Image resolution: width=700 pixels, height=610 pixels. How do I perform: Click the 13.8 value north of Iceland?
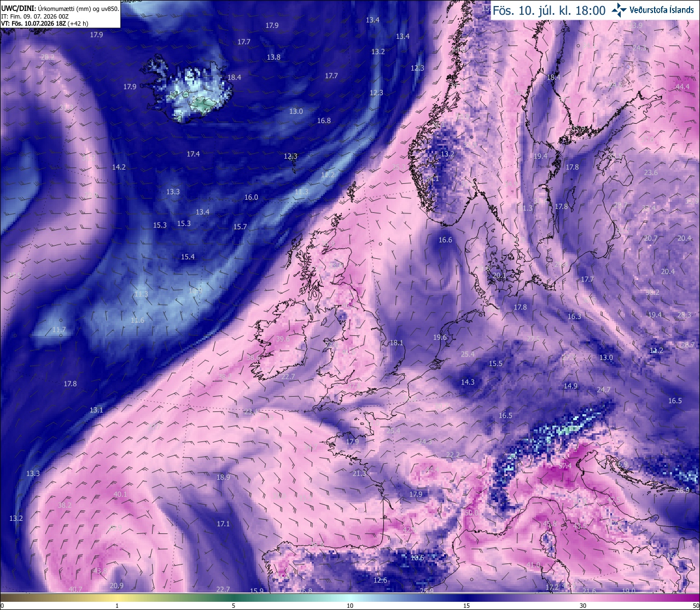coord(273,57)
